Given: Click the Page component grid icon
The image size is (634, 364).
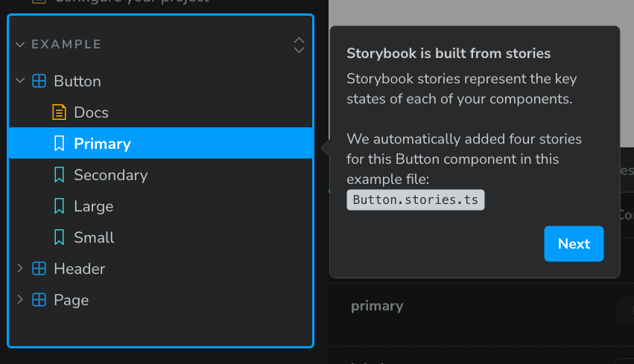Looking at the screenshot, I should [x=39, y=300].
